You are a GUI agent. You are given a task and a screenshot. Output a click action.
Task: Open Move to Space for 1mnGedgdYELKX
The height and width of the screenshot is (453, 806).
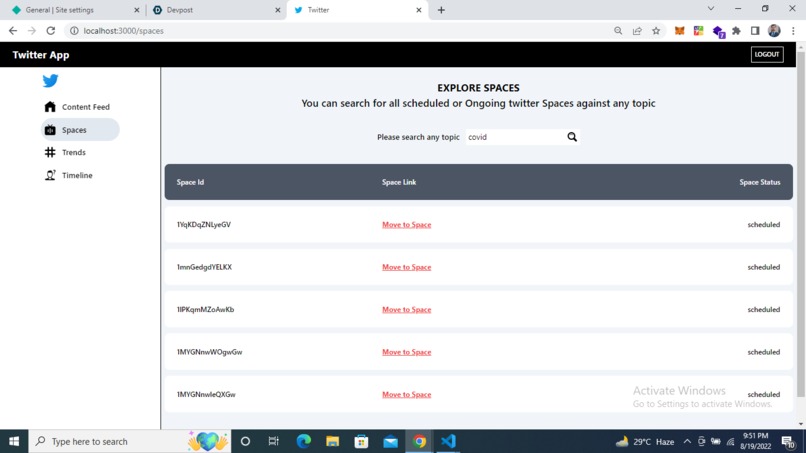click(407, 267)
